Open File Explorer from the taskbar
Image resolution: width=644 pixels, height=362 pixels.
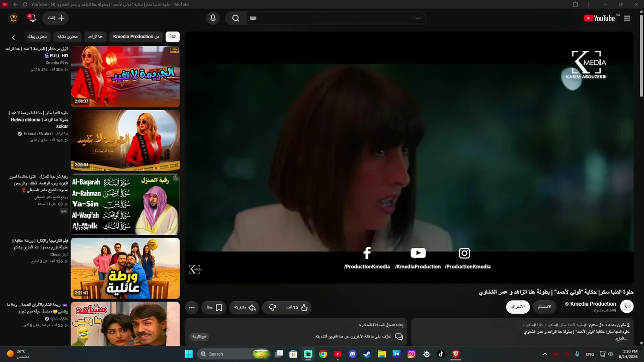coord(382,354)
